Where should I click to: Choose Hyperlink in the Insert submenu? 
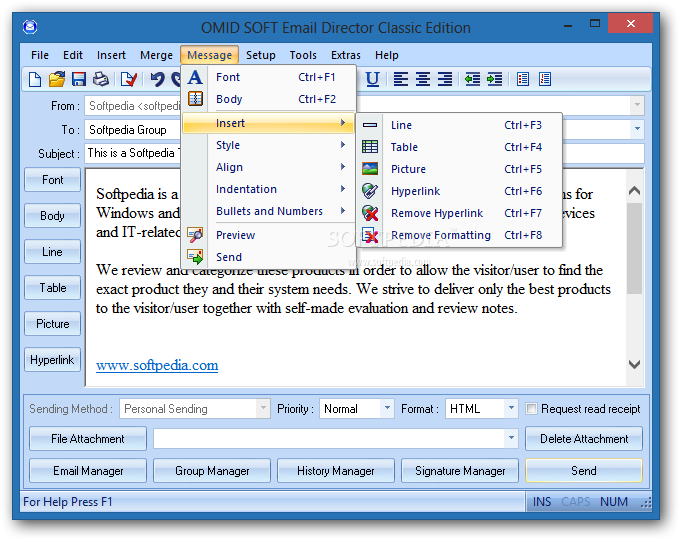[x=459, y=191]
